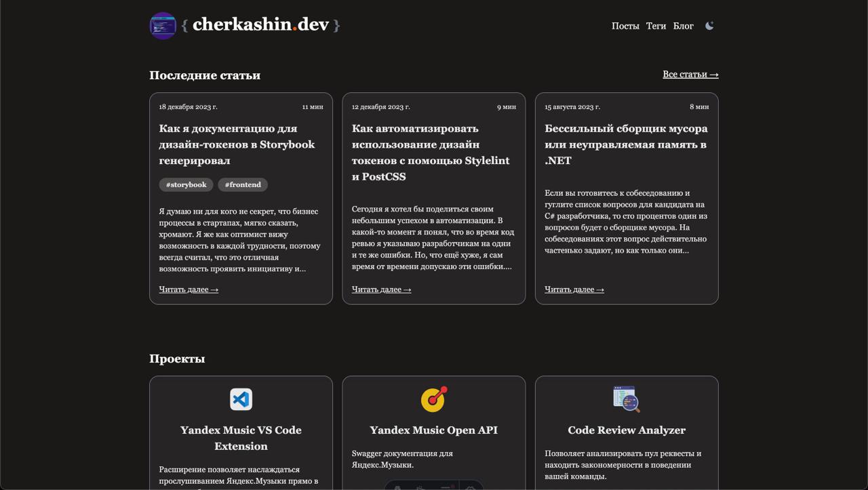Open the Все статьи link
The width and height of the screenshot is (868, 490).
click(690, 75)
